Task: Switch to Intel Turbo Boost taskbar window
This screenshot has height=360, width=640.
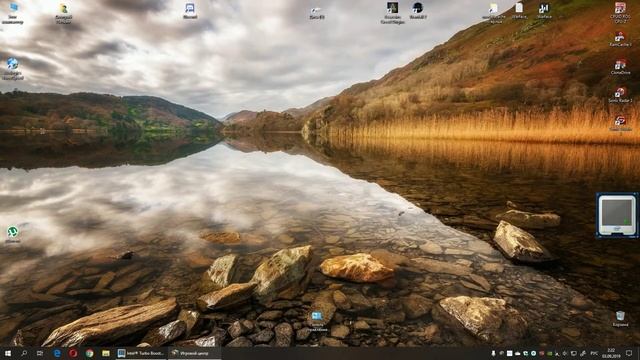Action: pos(141,353)
